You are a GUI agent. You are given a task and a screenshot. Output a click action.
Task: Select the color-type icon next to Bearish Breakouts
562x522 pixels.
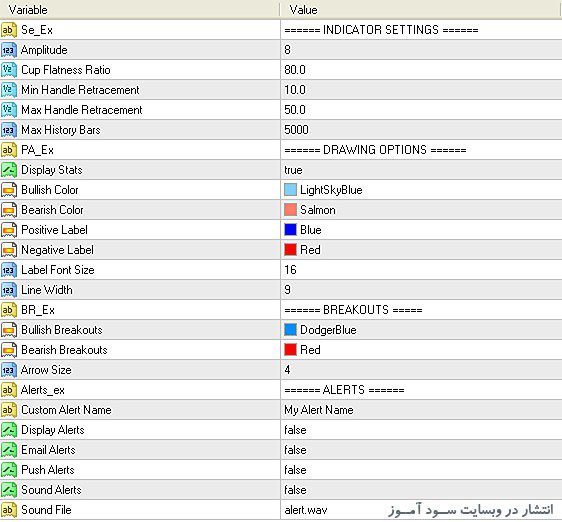(x=9, y=350)
